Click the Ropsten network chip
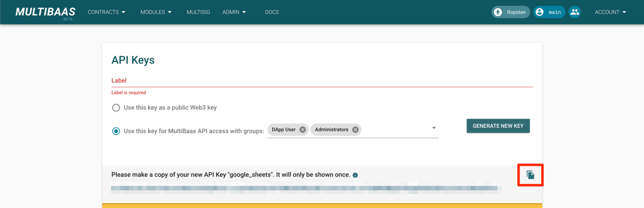This screenshot has width=644, height=208. pyautogui.click(x=510, y=12)
